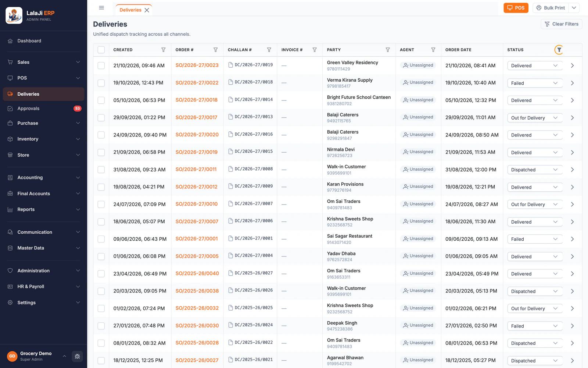
Task: Open row details for Green Valley Residency
Action: coord(572,66)
